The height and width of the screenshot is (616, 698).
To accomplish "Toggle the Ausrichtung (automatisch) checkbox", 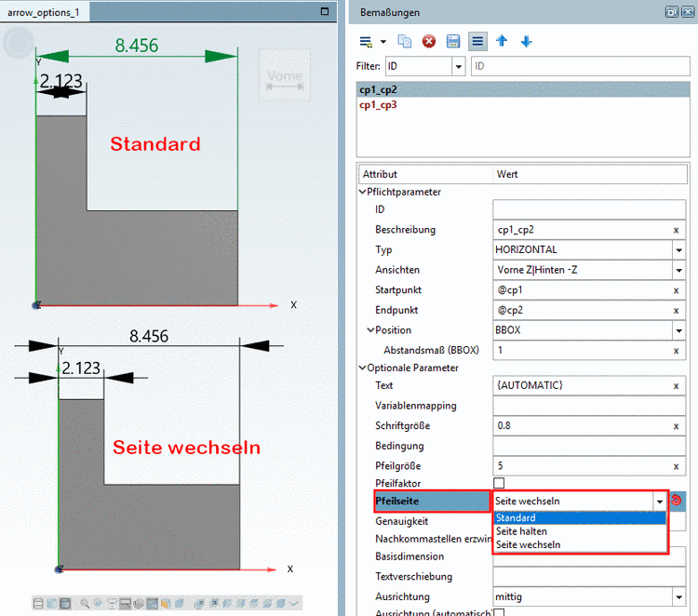I will click(499, 612).
